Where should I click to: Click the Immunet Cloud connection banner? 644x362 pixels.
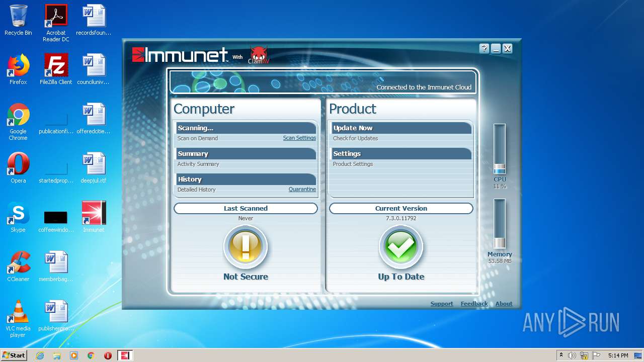pos(323,81)
